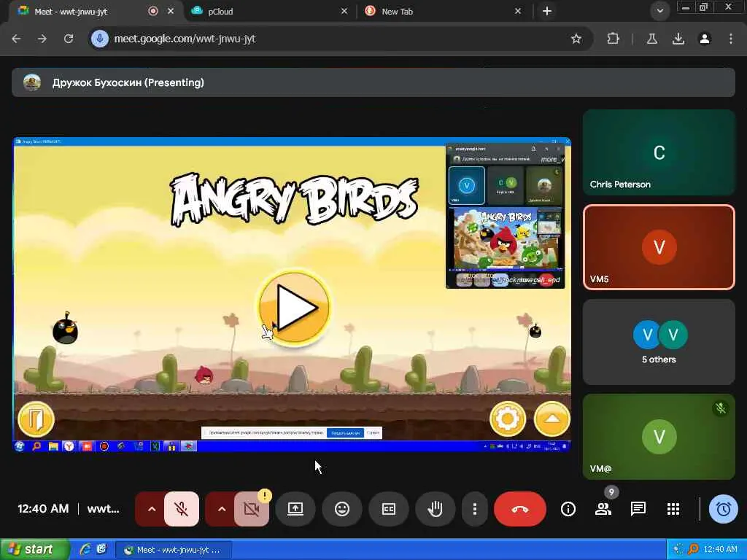Screen dimensions: 747x560
Task: Open a new browser tab with plus
Action: [547, 11]
